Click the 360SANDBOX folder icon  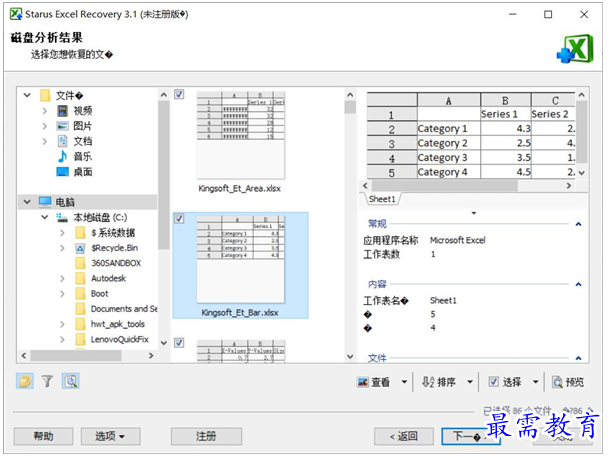80,263
